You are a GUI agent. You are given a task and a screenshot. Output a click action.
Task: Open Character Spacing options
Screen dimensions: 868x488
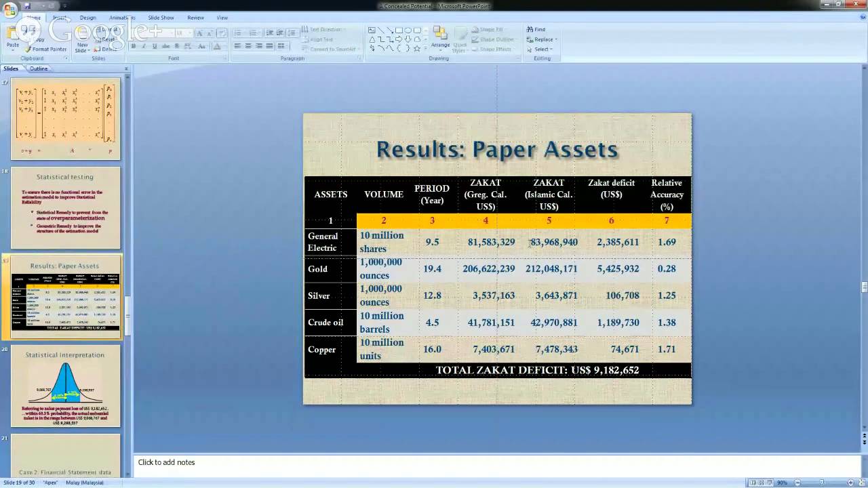(187, 46)
